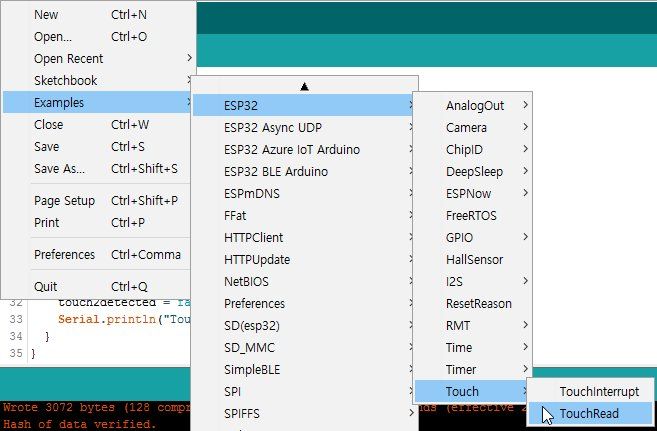Select New in File menu
This screenshot has width=657, height=431.
tap(98, 15)
